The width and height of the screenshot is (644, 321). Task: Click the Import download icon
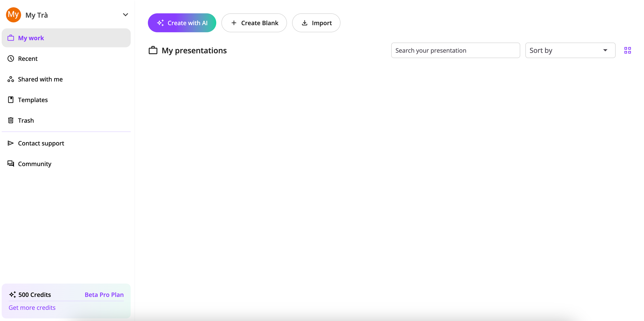pyautogui.click(x=305, y=23)
